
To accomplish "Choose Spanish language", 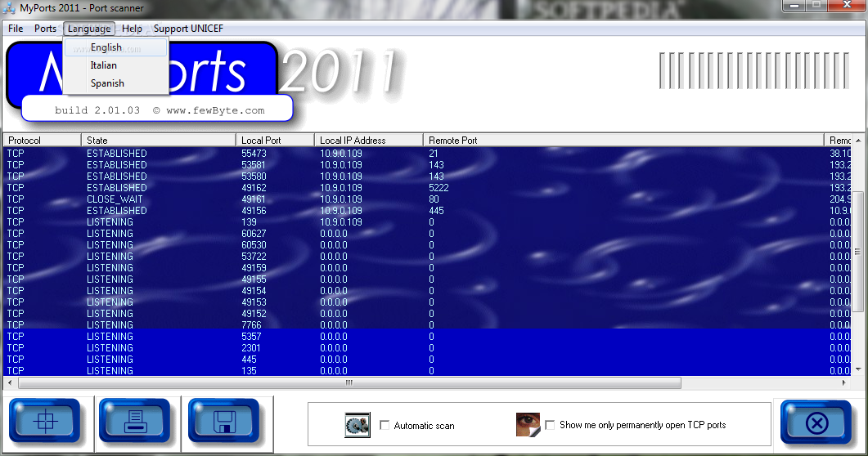I will pos(115,83).
